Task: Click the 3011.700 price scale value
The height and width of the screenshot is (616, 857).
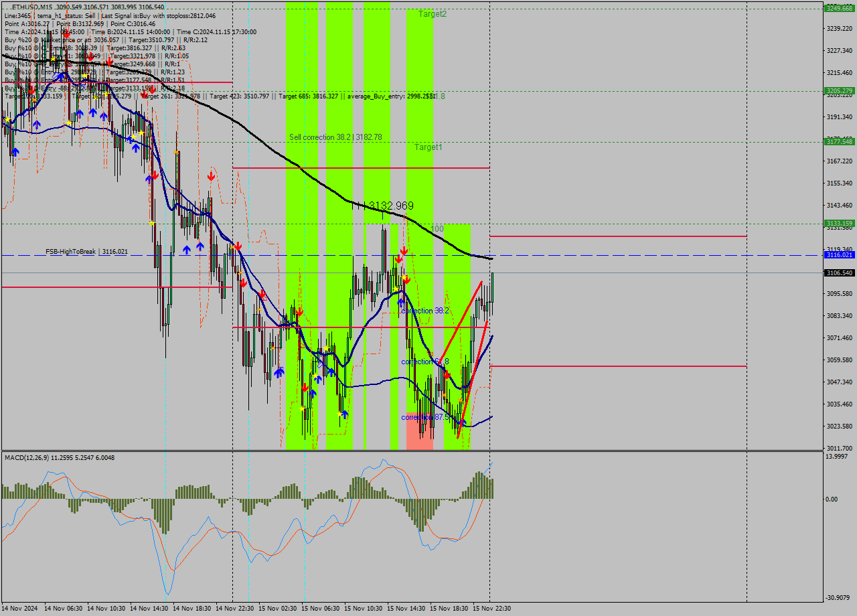Action: tap(840, 448)
